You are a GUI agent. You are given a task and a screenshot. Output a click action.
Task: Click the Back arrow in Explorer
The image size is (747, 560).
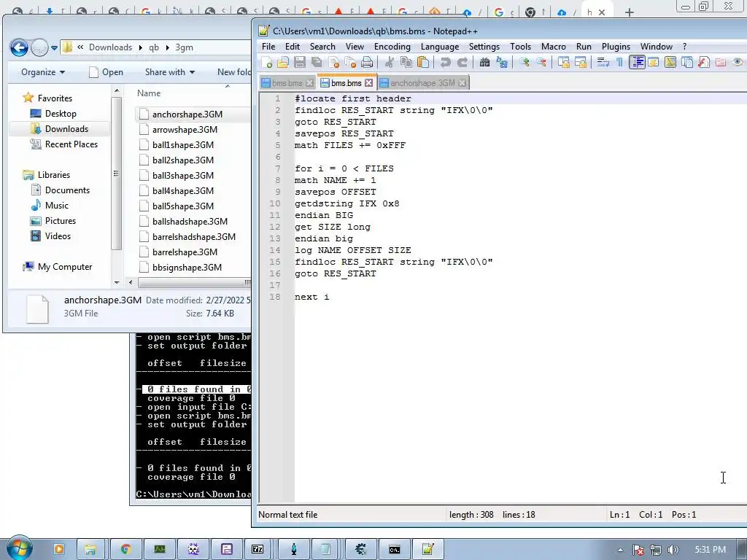click(19, 47)
